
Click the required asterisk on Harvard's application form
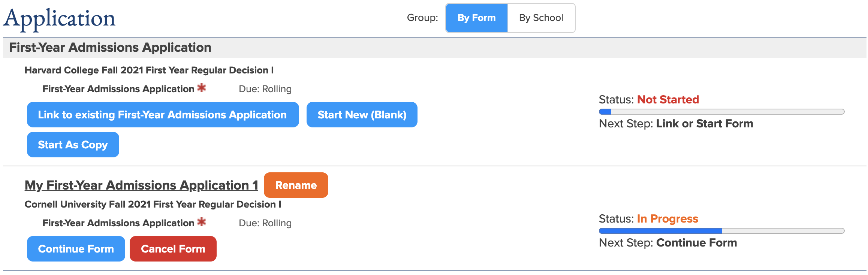pyautogui.click(x=202, y=88)
